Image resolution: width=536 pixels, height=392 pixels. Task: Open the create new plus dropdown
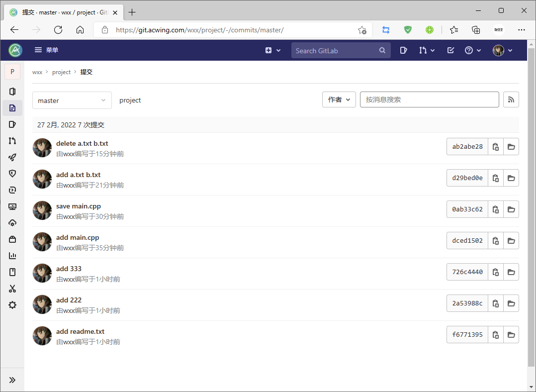click(273, 50)
